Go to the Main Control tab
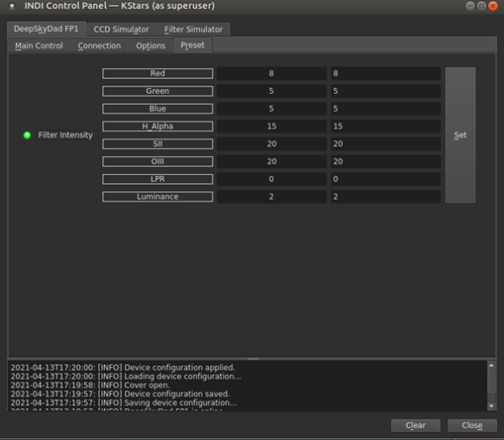This screenshot has height=440, width=504. point(39,45)
